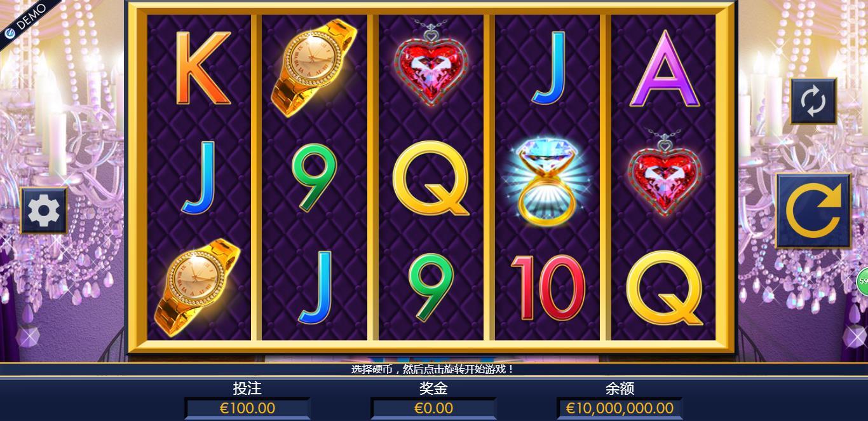Click the gold watch in the second reel
The width and height of the screenshot is (868, 421).
tap(308, 69)
